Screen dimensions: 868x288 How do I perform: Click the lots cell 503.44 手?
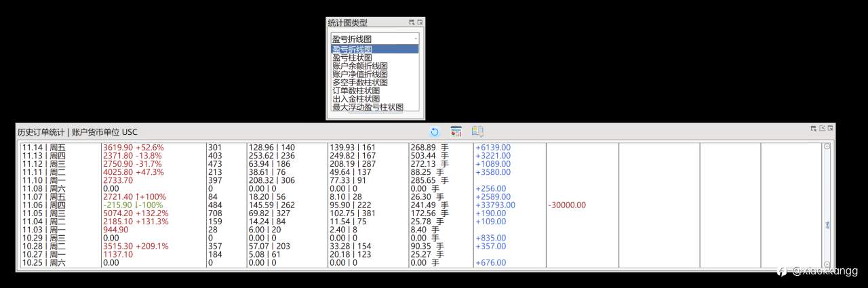click(x=430, y=156)
